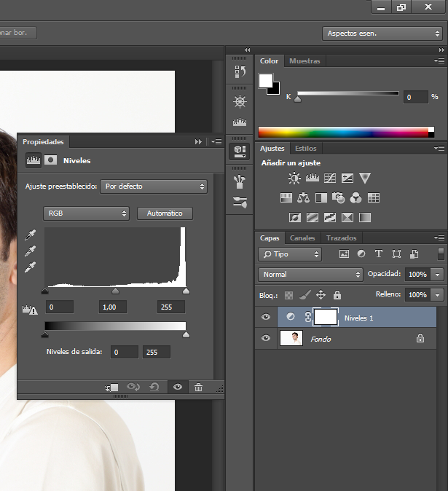Add a Levels adjustment from Ajustes panel
This screenshot has width=448, height=491.
pyautogui.click(x=312, y=178)
